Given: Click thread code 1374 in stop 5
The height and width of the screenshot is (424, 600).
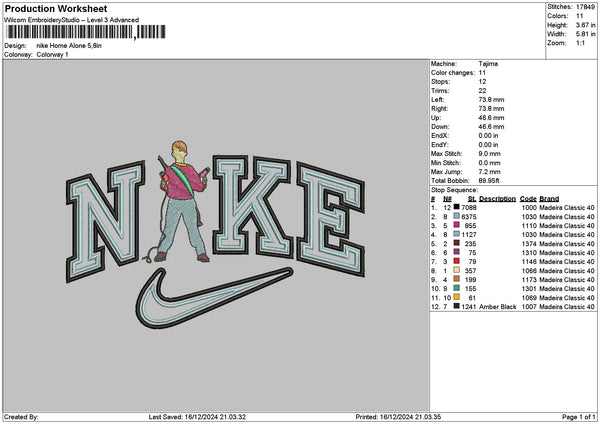Looking at the screenshot, I should pos(529,244).
